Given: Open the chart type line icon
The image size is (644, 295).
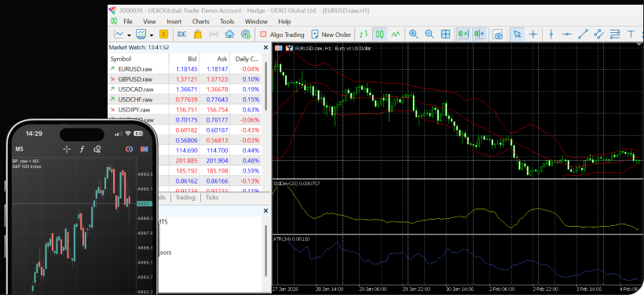Looking at the screenshot, I should click(119, 35).
